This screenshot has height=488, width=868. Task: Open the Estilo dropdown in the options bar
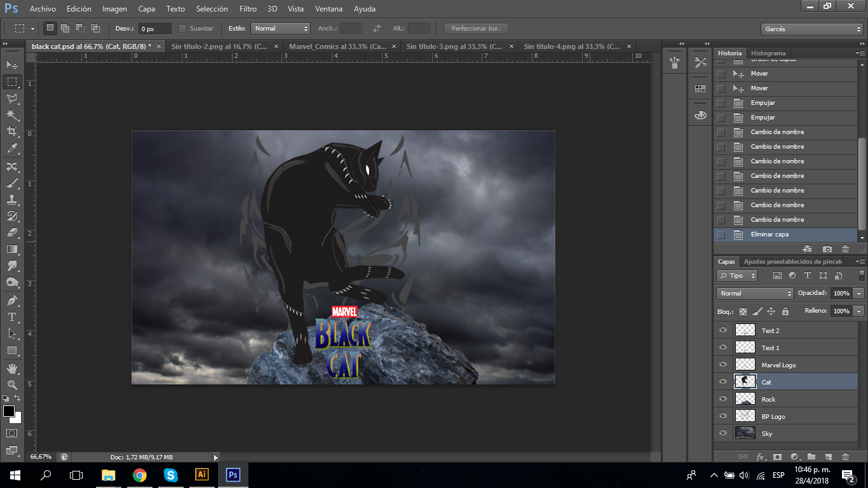point(280,28)
